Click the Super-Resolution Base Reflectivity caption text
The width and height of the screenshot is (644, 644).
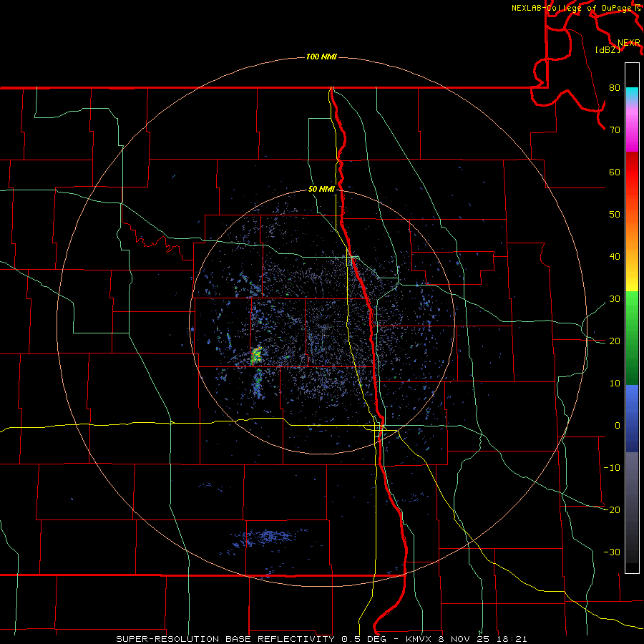click(x=321, y=639)
